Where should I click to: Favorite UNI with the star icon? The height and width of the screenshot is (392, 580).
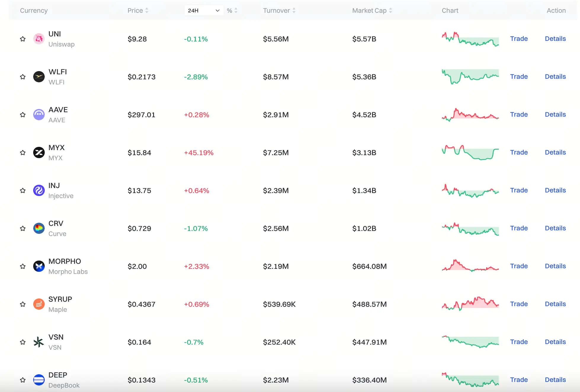click(23, 39)
